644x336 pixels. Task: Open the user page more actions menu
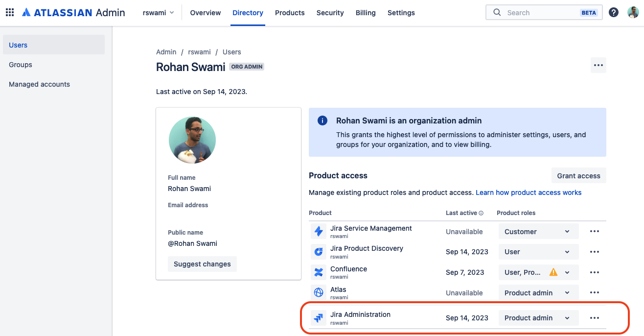click(x=598, y=65)
